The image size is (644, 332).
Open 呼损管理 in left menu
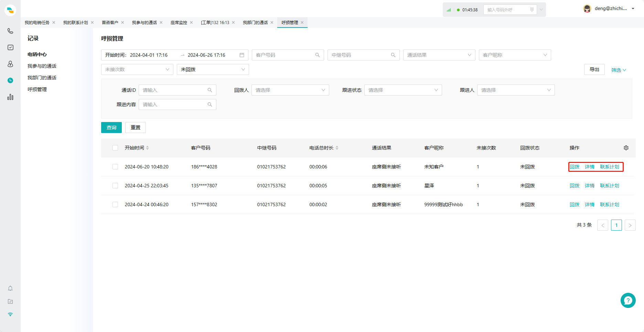(37, 89)
